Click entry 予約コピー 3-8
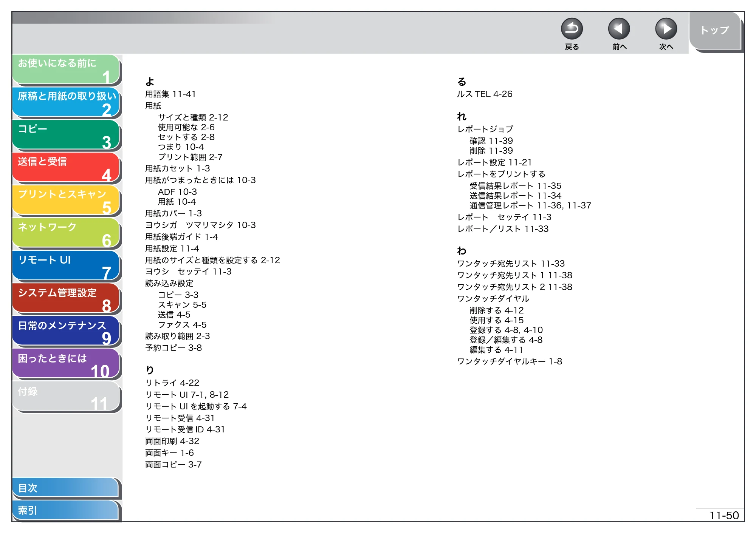 click(x=174, y=348)
